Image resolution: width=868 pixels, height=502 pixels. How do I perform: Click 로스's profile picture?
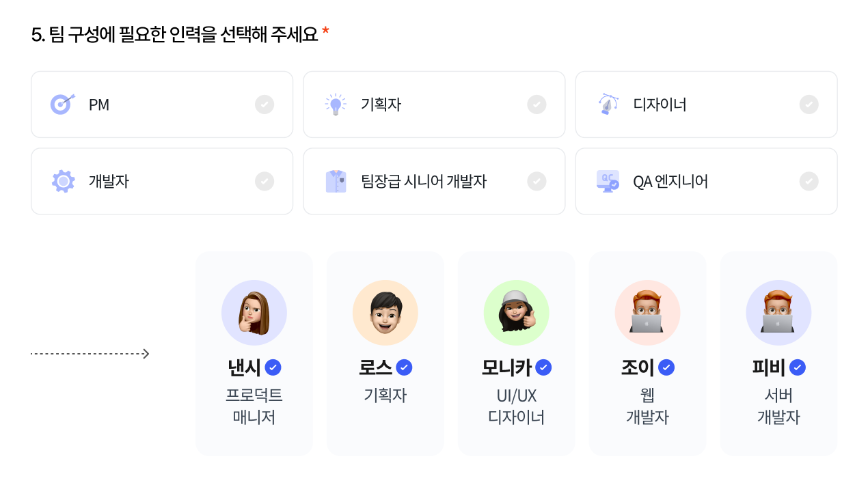coord(385,312)
